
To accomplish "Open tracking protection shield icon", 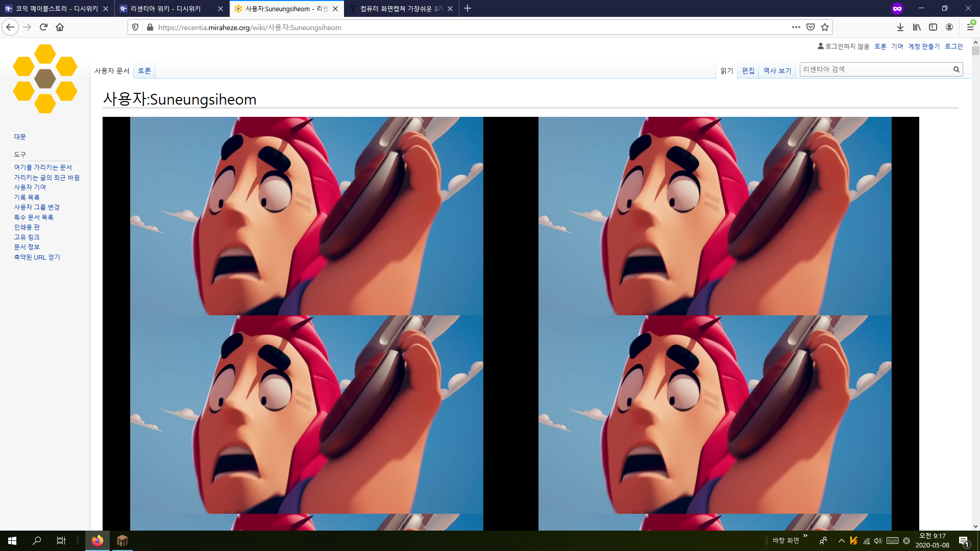I will (x=135, y=27).
